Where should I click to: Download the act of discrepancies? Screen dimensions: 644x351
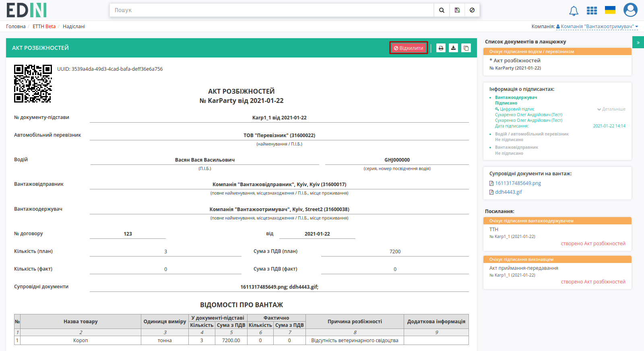[x=454, y=48]
